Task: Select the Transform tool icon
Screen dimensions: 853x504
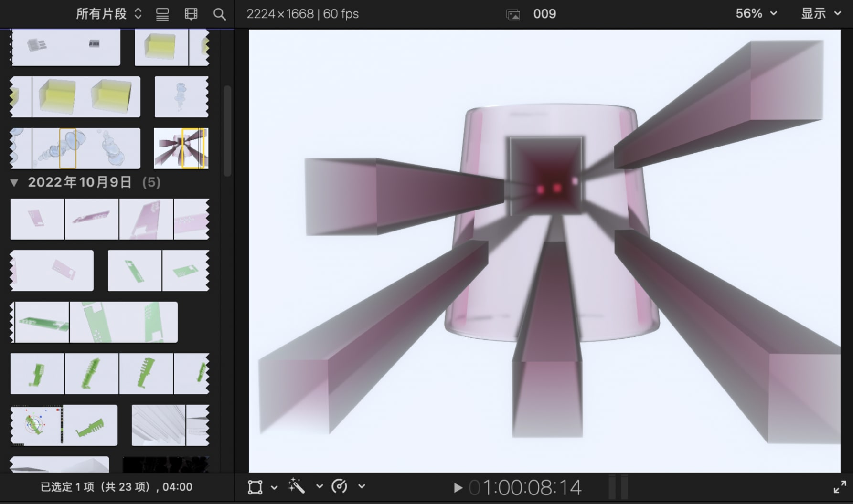Action: pyautogui.click(x=255, y=487)
